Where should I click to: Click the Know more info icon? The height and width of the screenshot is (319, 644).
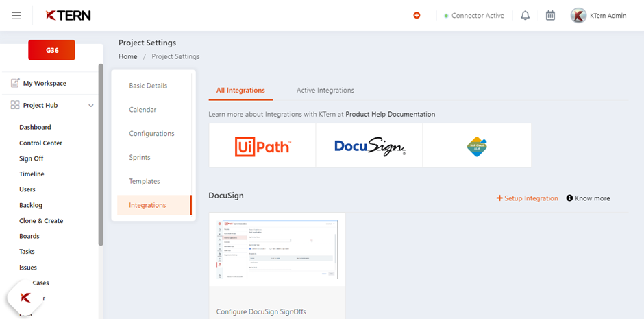(569, 198)
